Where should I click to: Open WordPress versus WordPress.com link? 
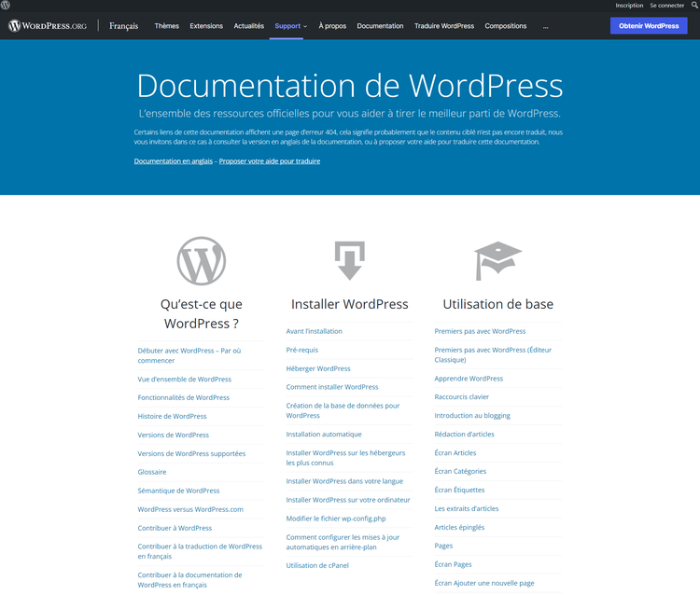190,509
